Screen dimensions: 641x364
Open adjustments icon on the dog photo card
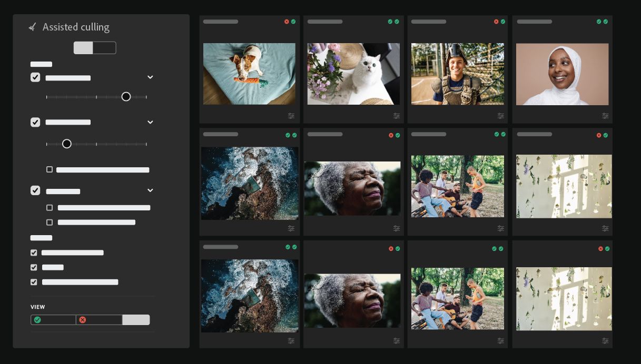(291, 116)
